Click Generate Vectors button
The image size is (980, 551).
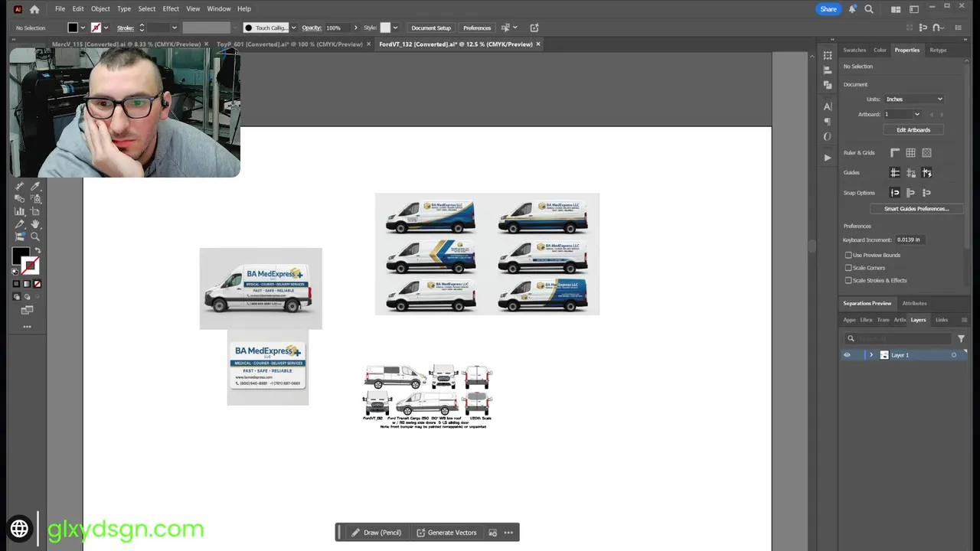tap(446, 533)
